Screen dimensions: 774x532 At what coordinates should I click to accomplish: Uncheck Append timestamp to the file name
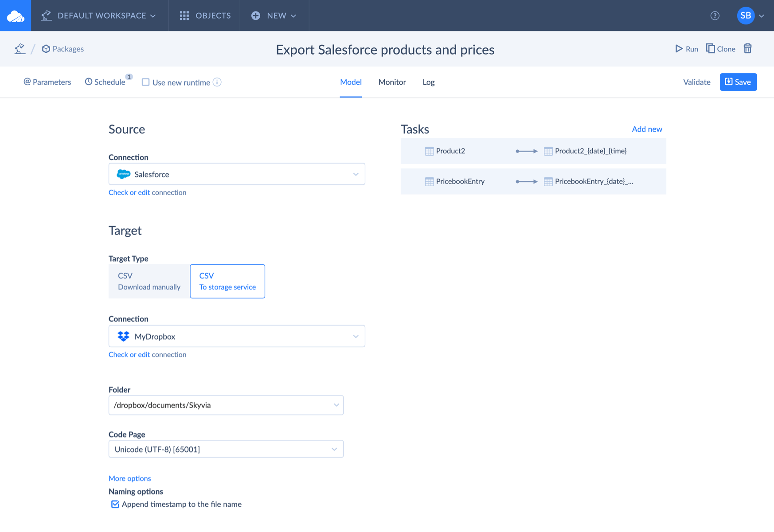coord(115,504)
